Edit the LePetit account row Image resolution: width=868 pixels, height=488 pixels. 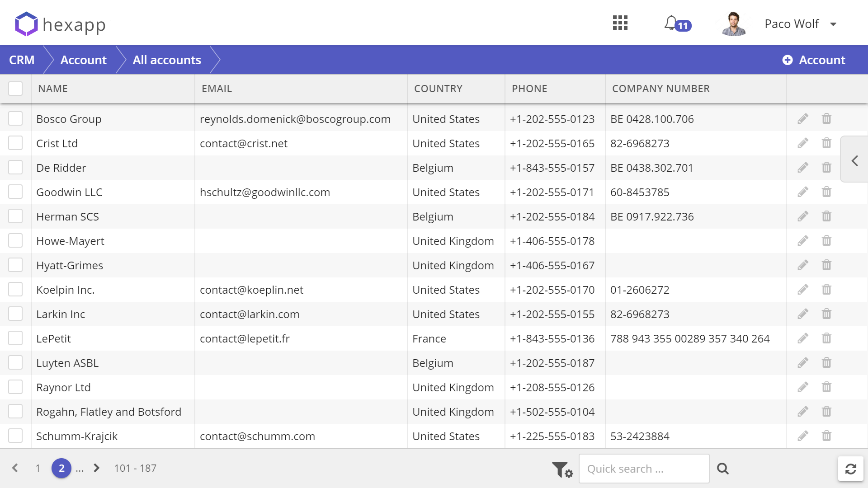click(x=802, y=338)
